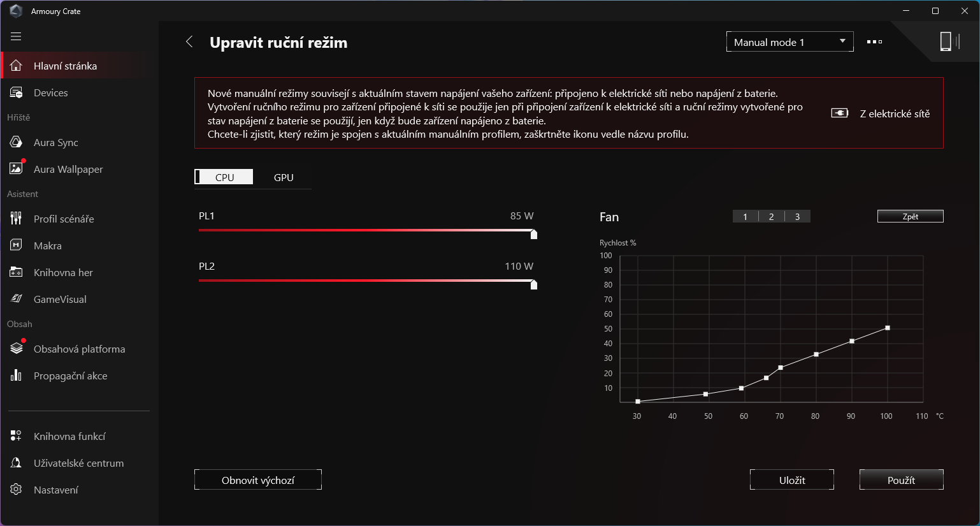
Task: Switch to the CPU tab
Action: 224,178
